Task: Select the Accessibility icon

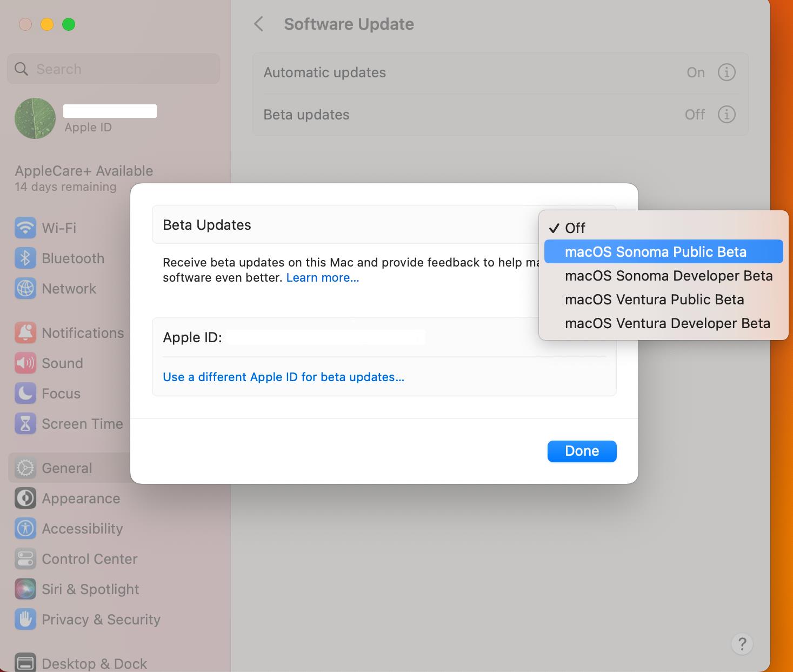Action: coord(25,528)
